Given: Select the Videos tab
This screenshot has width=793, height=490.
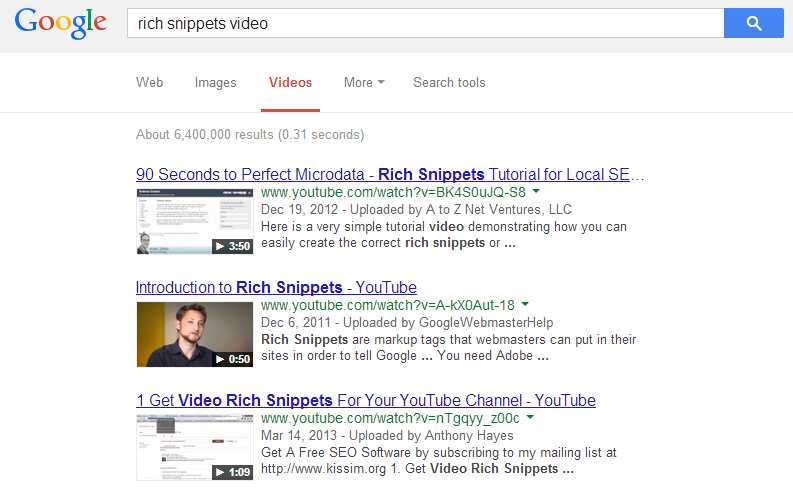Looking at the screenshot, I should click(x=290, y=83).
